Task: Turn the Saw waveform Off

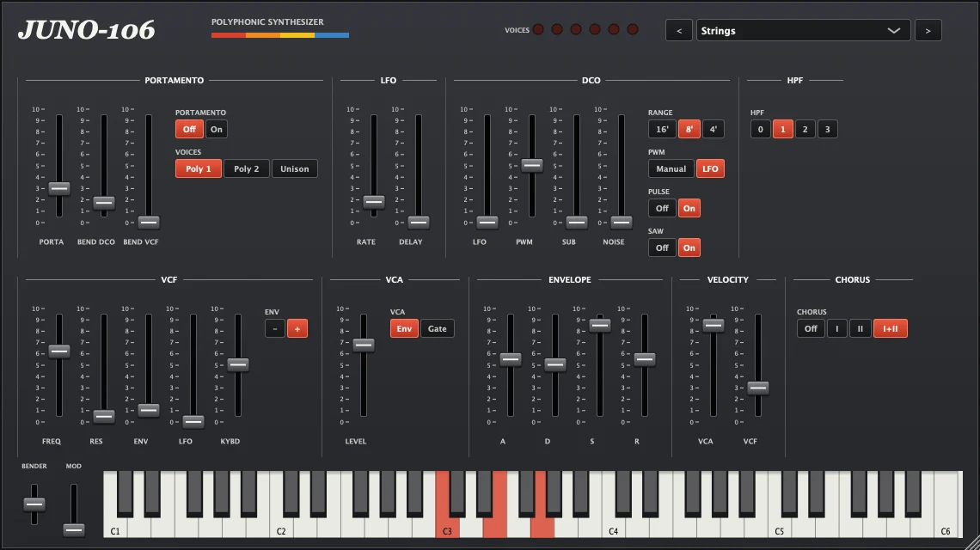Action: coord(662,247)
